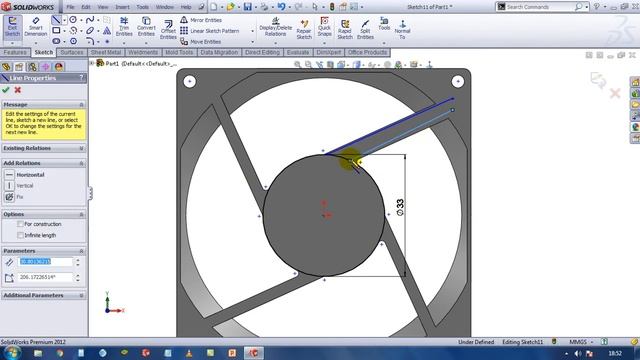Click Convert Entities tool
This screenshot has height=360, width=640.
tap(146, 27)
